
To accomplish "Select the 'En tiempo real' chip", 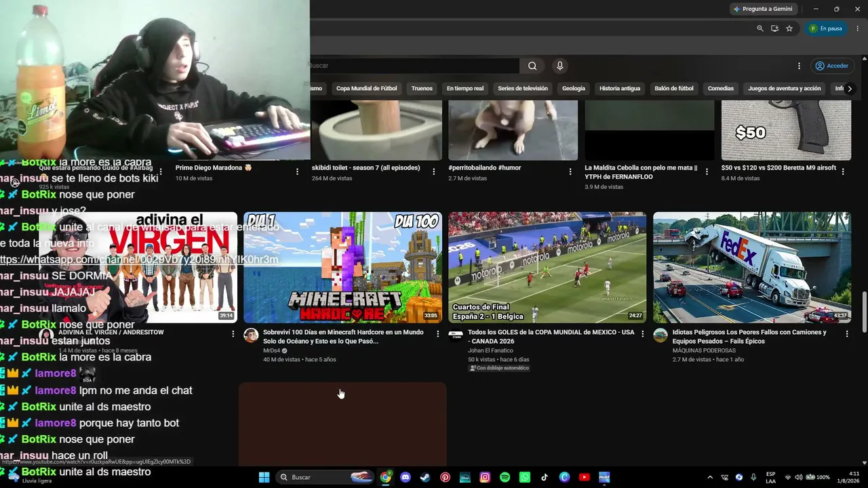I will (x=465, y=88).
